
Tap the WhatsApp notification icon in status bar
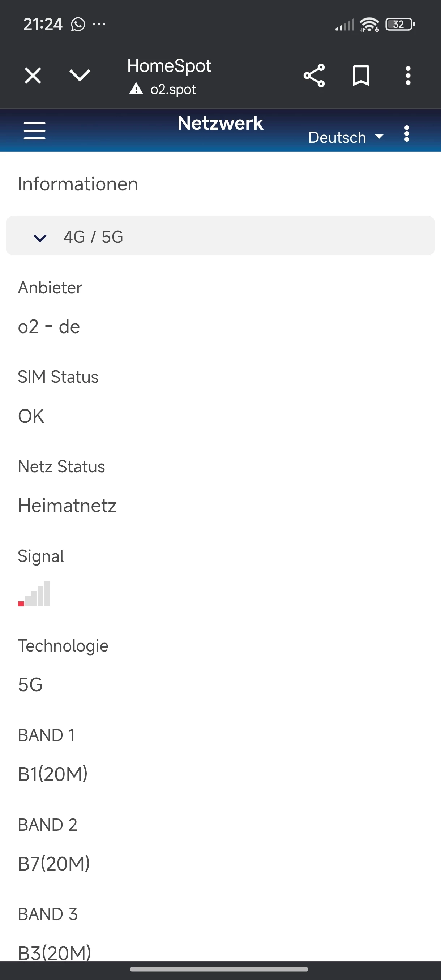78,25
